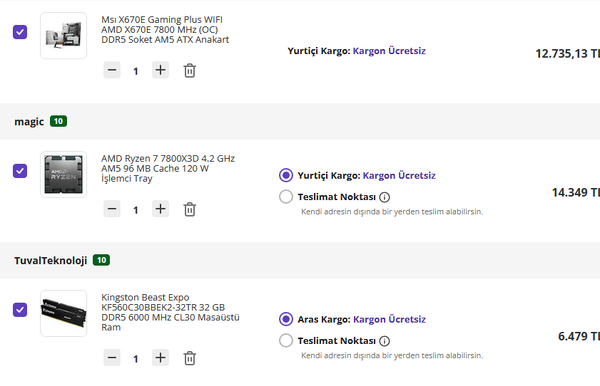Screen dimensions: 600x386
Task: Increase quantity of Msi X670E motherboard
Action: coord(160,70)
